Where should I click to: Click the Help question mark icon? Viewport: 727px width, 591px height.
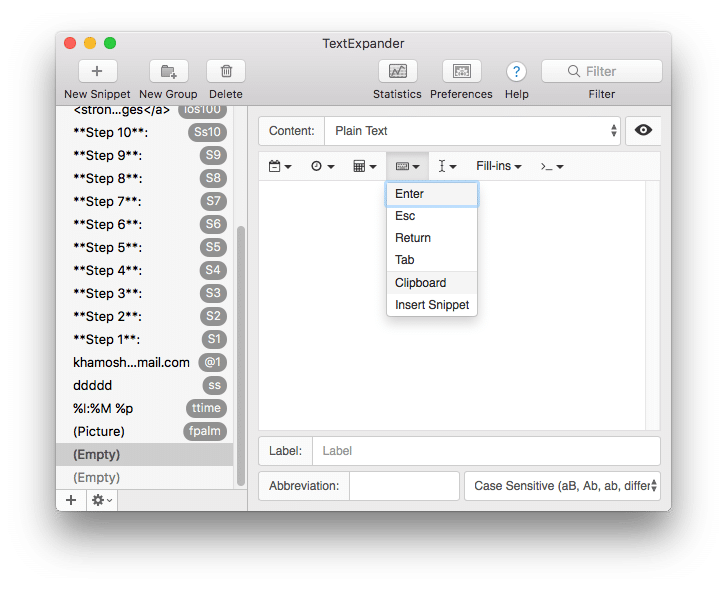[516, 71]
